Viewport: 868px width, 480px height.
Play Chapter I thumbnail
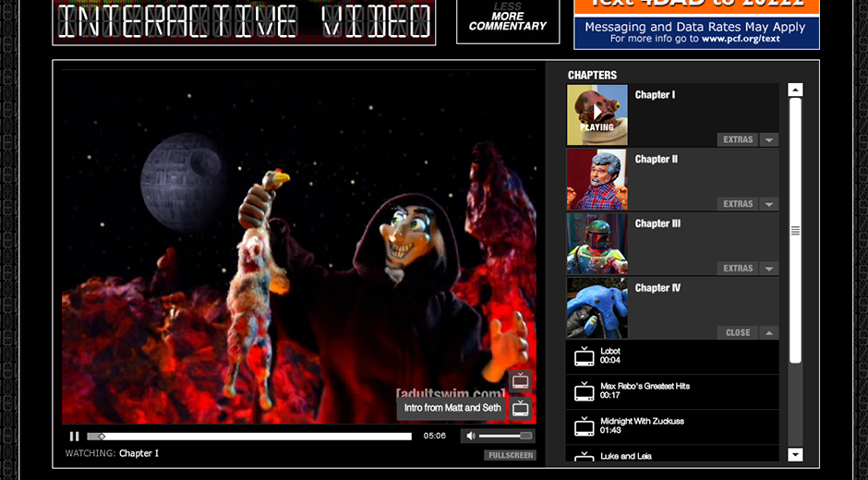597,114
